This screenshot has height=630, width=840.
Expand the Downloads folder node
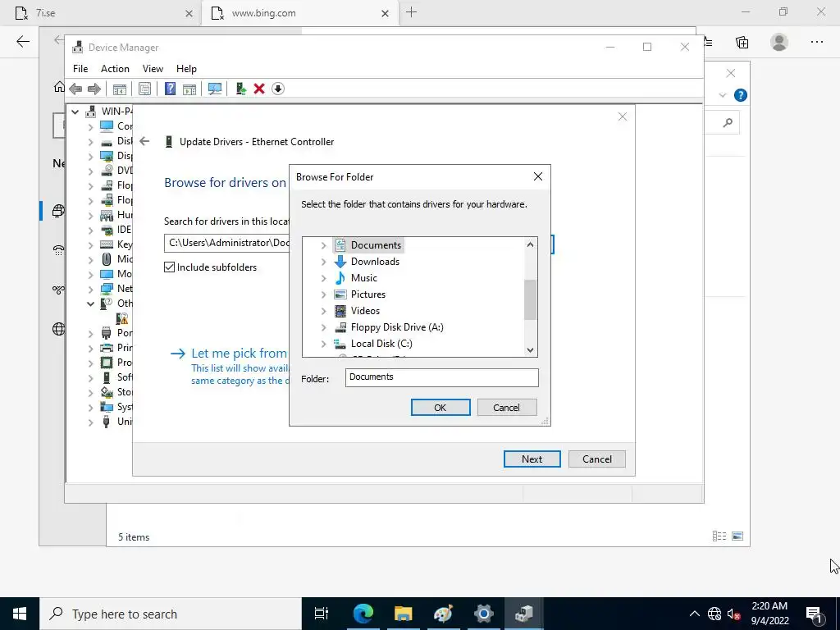pyautogui.click(x=323, y=262)
